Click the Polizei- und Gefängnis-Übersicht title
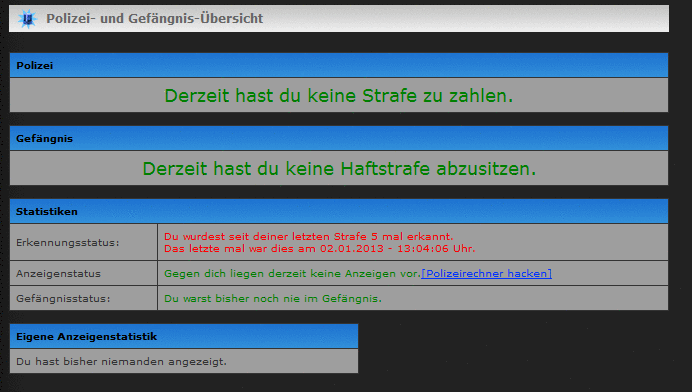Viewport: 692px width, 392px height. pyautogui.click(x=154, y=19)
